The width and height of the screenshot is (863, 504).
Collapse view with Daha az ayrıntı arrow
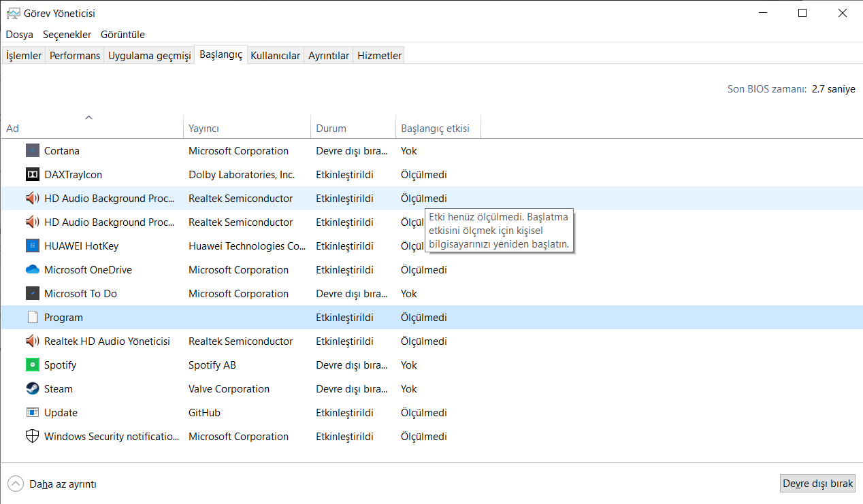pyautogui.click(x=15, y=484)
